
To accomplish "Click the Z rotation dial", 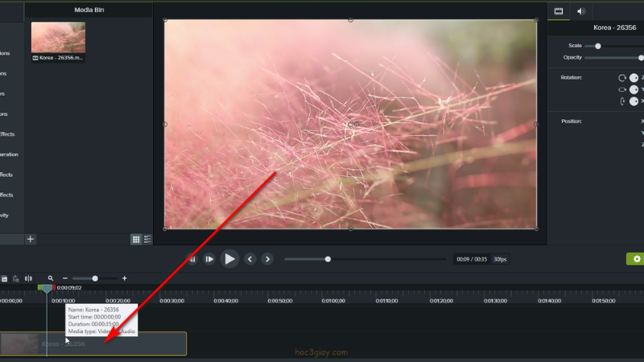I will (634, 77).
